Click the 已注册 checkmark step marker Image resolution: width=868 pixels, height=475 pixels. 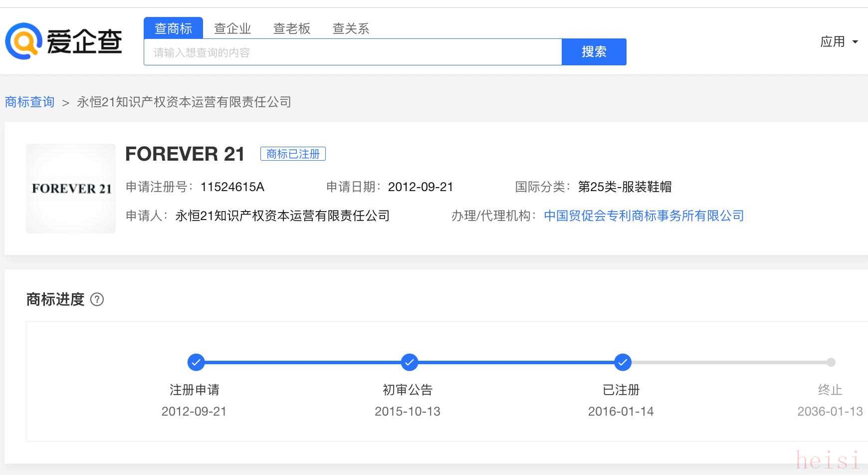[x=622, y=362]
